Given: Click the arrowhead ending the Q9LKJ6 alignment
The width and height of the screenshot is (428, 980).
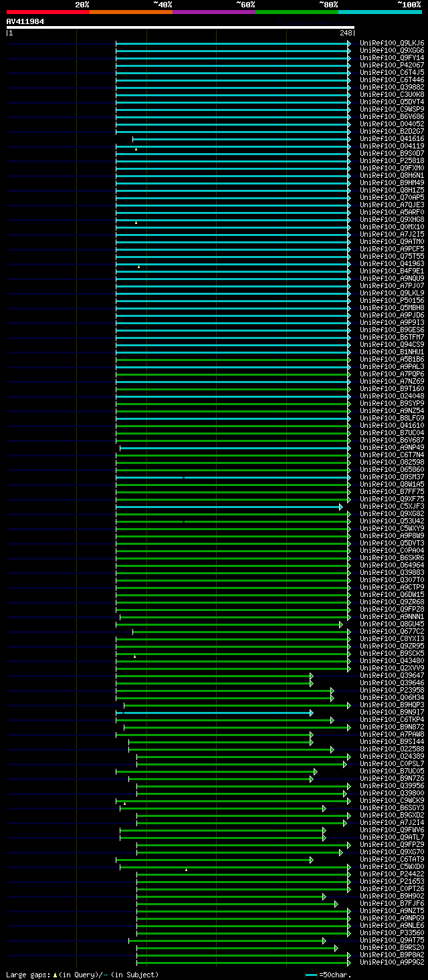Looking at the screenshot, I should point(348,43).
